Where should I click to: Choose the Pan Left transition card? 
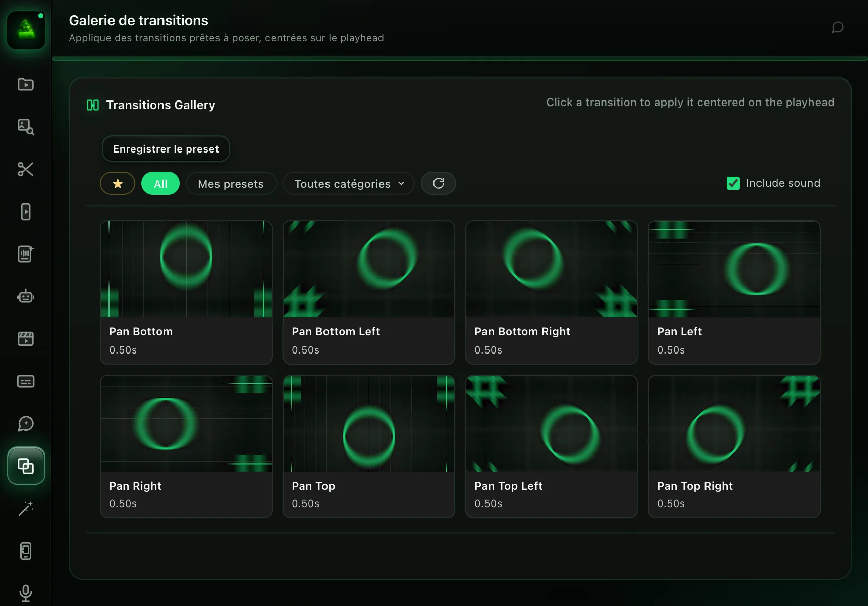click(x=734, y=292)
